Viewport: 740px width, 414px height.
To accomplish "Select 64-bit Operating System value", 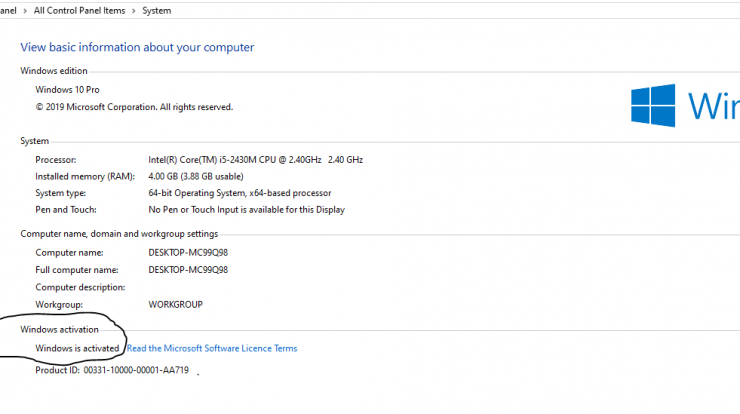I will (x=240, y=193).
